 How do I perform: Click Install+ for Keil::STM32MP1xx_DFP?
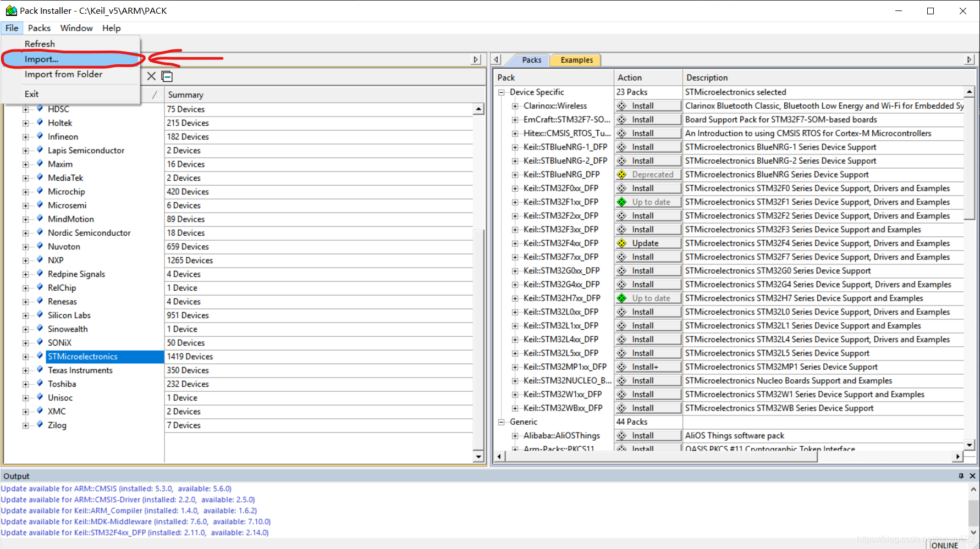pos(648,367)
